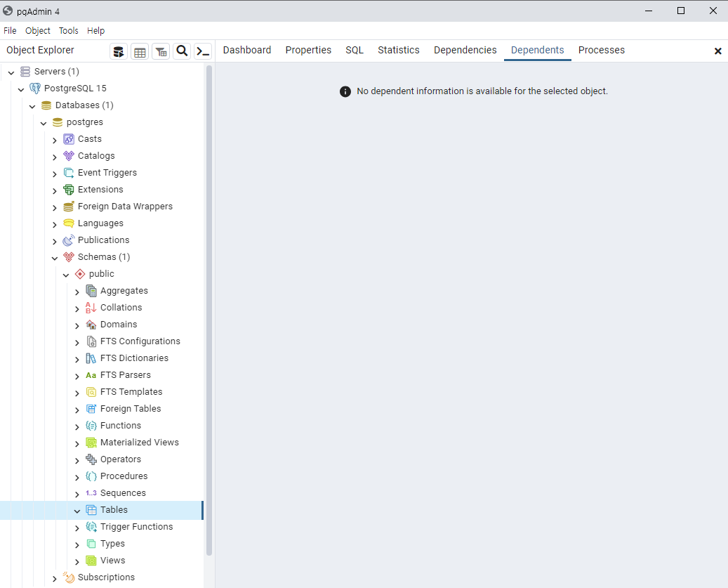728x588 pixels.
Task: Select the Types tree item
Action: (x=112, y=544)
